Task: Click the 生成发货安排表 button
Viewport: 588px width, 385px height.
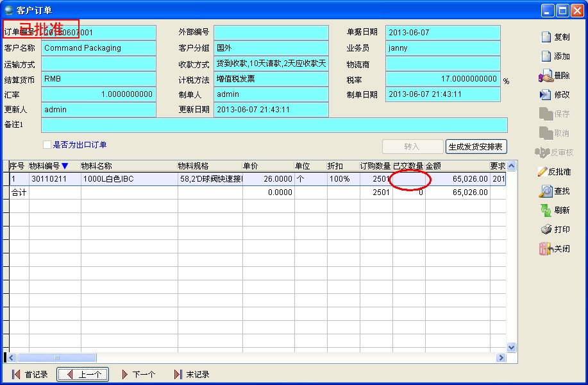Action: tap(476, 146)
